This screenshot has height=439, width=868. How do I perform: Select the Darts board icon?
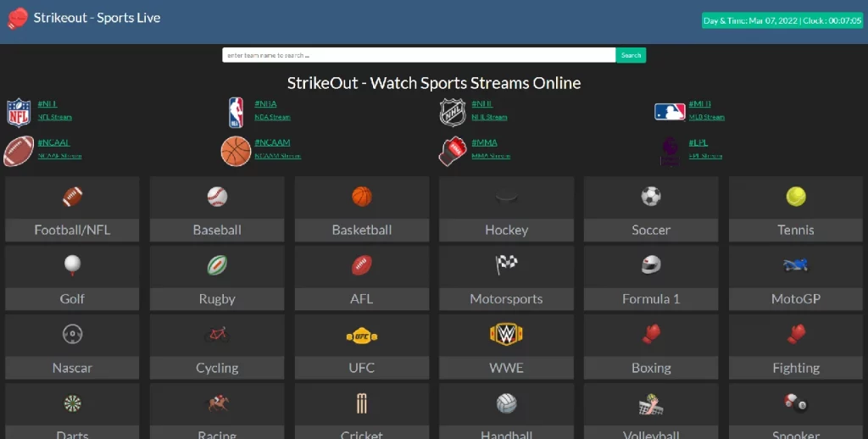pyautogui.click(x=73, y=403)
